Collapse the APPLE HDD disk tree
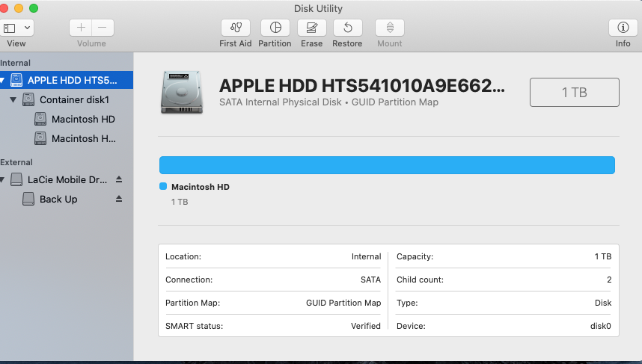 pyautogui.click(x=2, y=80)
